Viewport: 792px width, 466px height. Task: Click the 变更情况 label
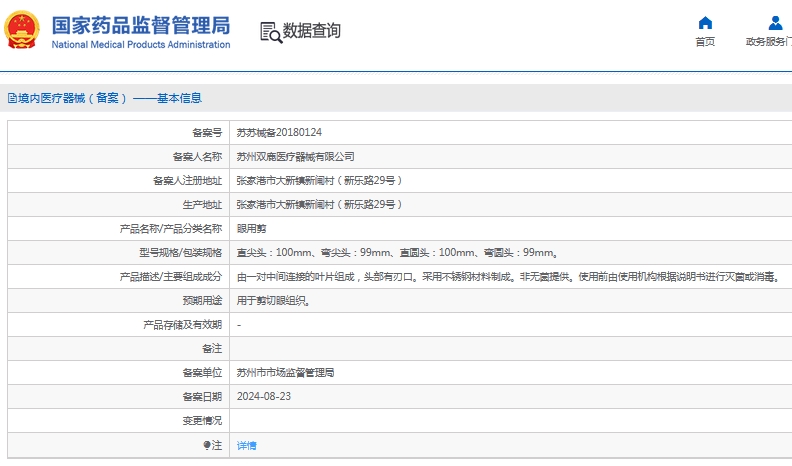coord(203,421)
